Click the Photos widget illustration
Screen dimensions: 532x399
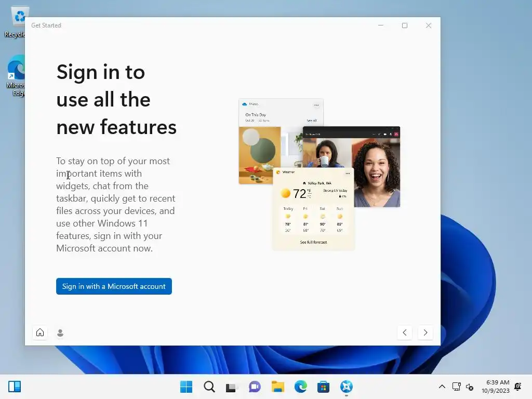click(271, 141)
